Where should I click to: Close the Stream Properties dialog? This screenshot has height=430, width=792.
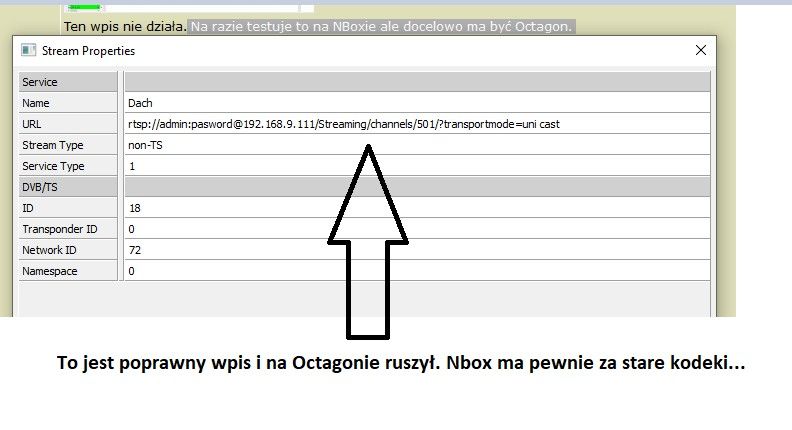pyautogui.click(x=701, y=50)
